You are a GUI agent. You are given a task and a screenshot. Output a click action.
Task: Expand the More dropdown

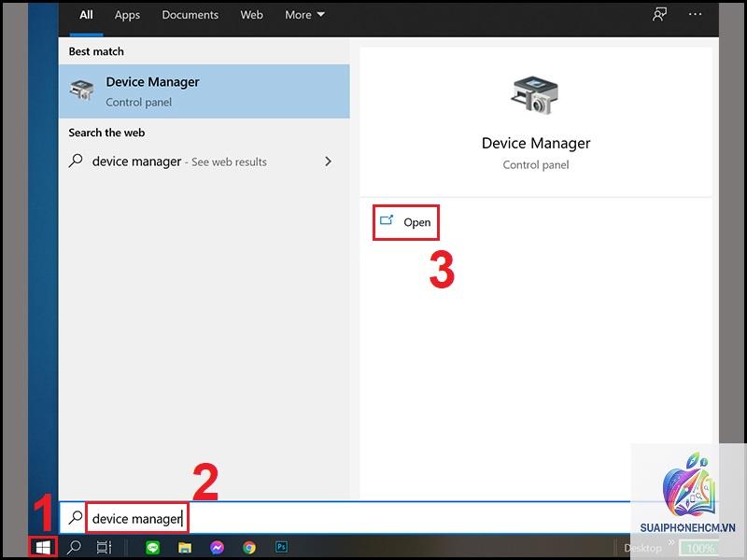[305, 15]
